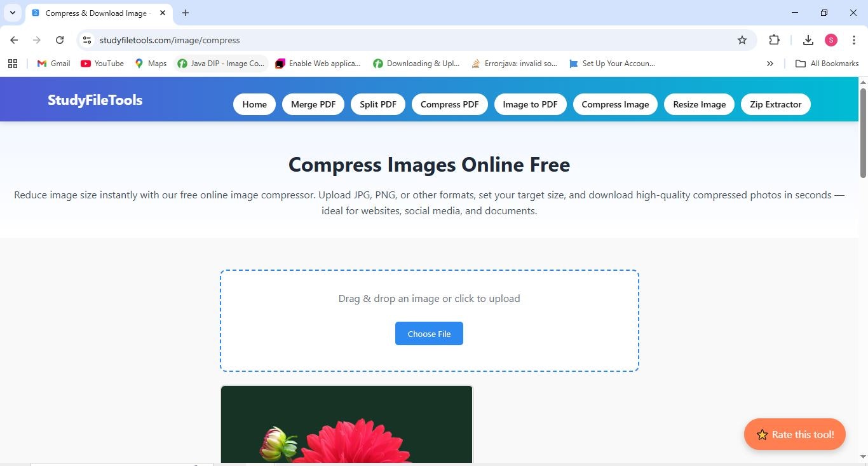
Task: Open the Zip Extractor link
Action: coord(775,104)
